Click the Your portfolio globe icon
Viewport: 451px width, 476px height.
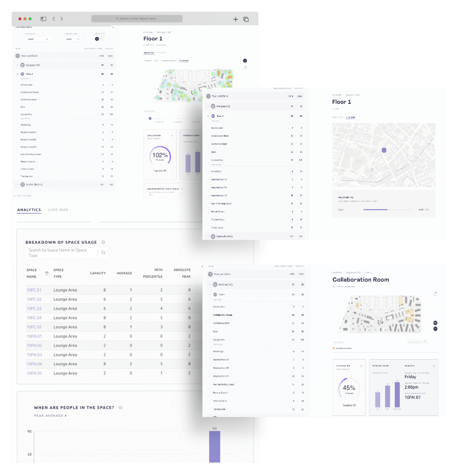click(17, 56)
